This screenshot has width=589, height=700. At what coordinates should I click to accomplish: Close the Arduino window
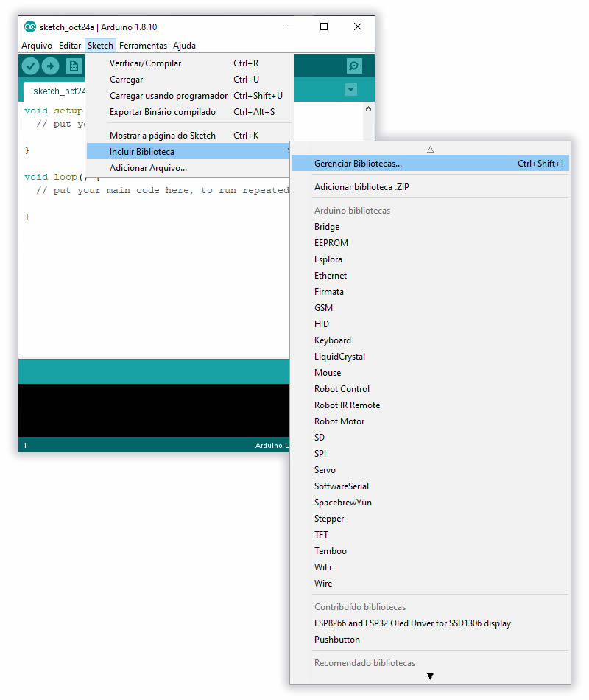[x=358, y=27]
